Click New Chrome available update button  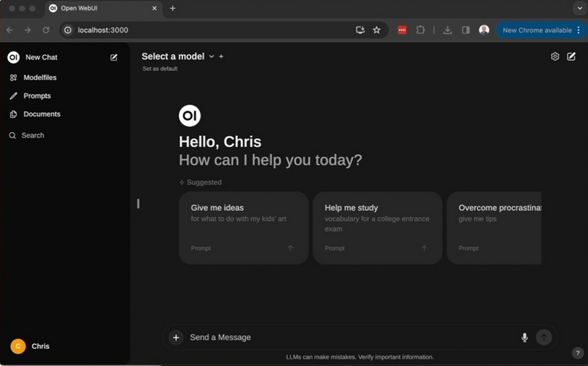coord(537,30)
